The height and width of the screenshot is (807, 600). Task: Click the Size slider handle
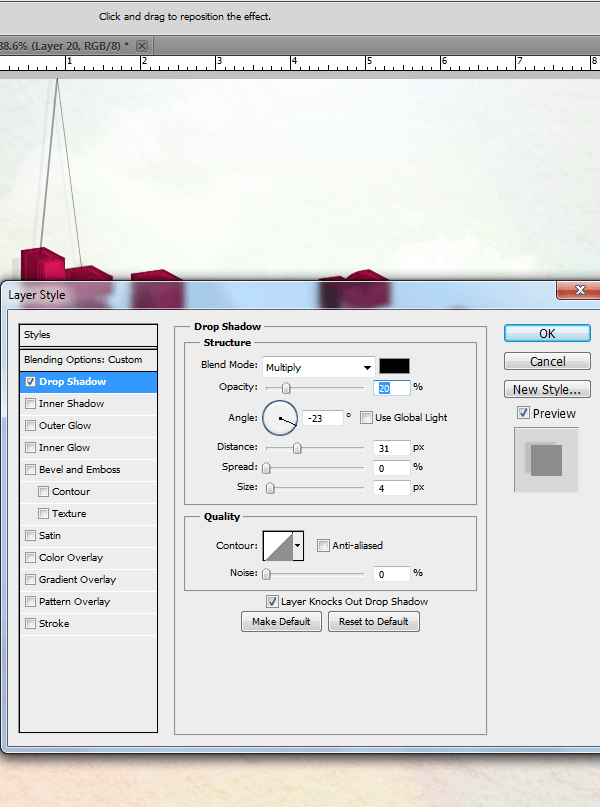(270, 488)
